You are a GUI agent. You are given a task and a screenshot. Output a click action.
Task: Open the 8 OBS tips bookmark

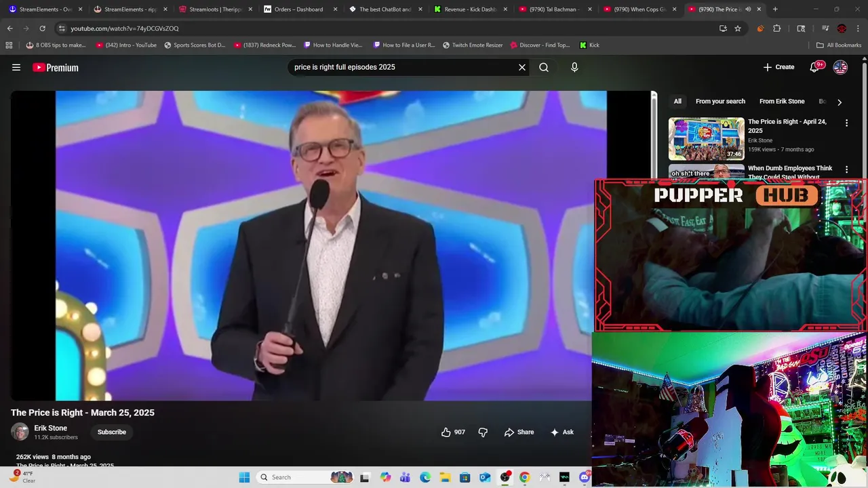tap(56, 45)
